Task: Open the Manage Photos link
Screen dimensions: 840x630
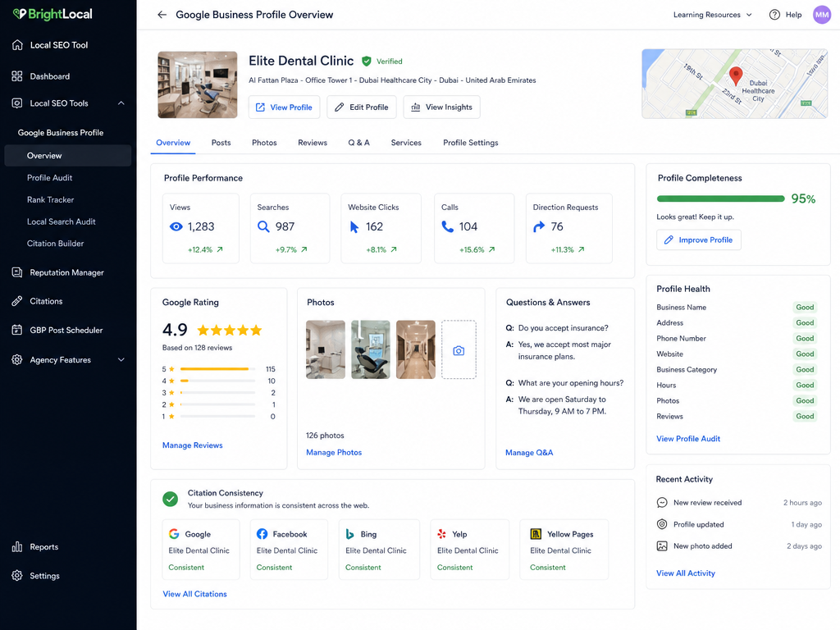Action: (x=334, y=452)
